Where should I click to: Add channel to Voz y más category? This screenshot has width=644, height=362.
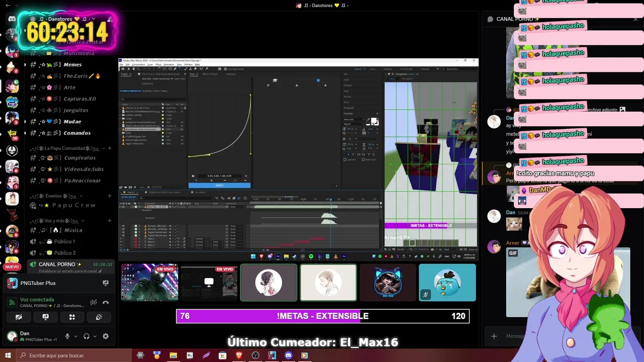[x=110, y=221]
